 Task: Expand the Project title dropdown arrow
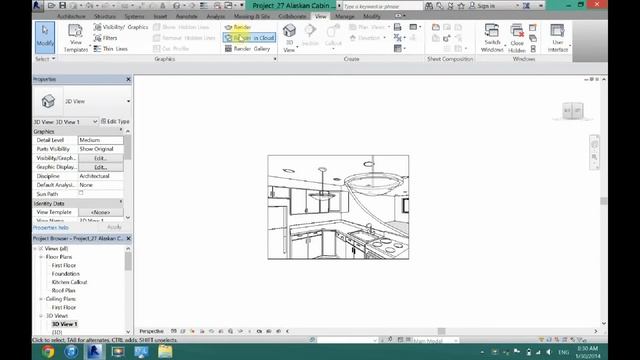click(339, 6)
